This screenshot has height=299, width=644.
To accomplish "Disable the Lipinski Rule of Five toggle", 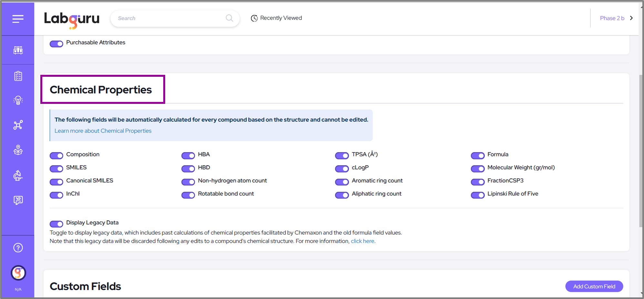I will (478, 195).
